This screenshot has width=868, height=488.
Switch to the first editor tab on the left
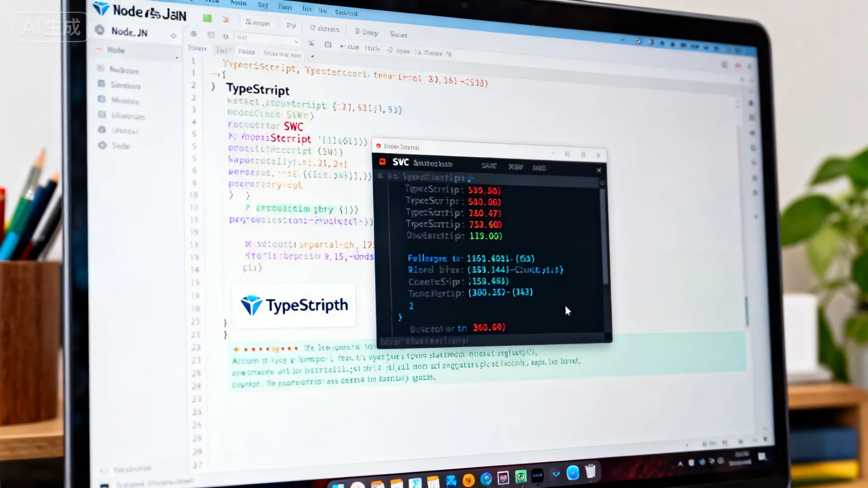[197, 48]
